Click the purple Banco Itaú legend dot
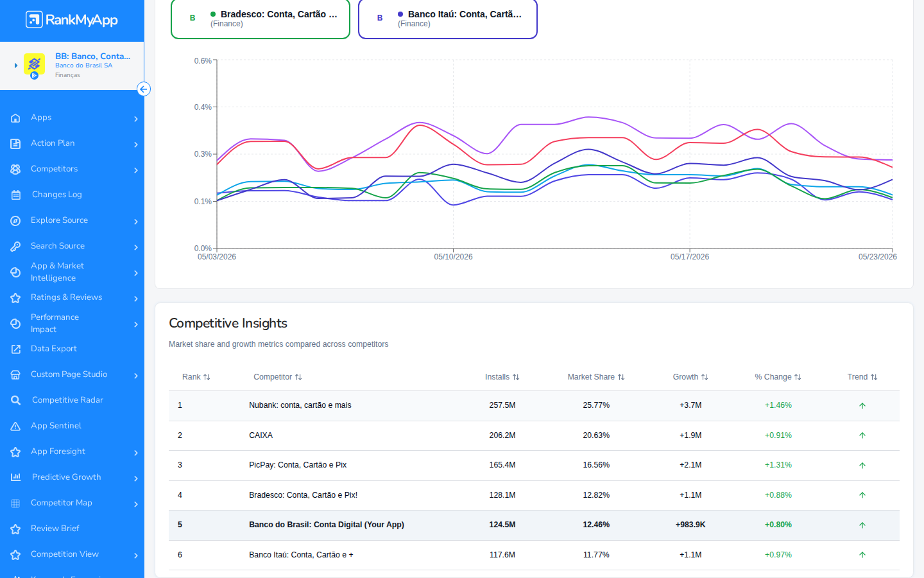The height and width of the screenshot is (578, 924). coord(400,14)
